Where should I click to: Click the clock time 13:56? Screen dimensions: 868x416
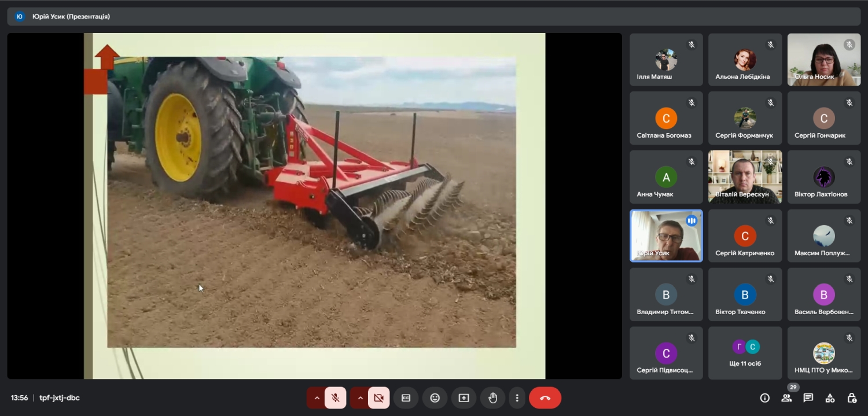click(x=19, y=398)
